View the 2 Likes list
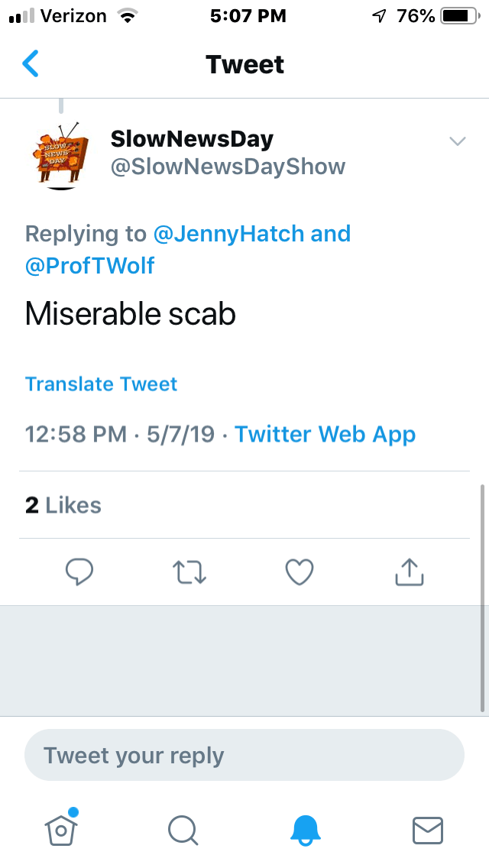Screen dimensions: 489x868 [x=63, y=505]
